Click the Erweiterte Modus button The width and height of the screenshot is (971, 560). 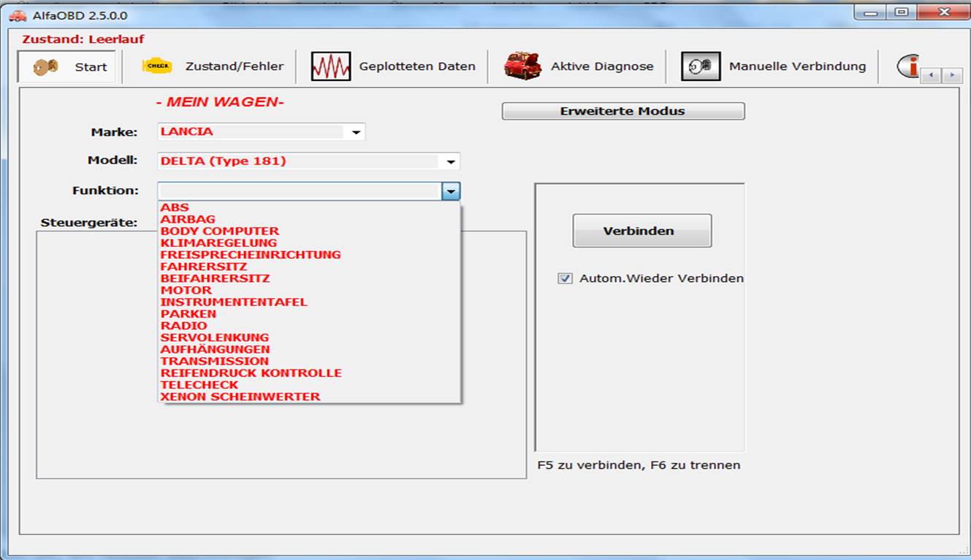(622, 111)
